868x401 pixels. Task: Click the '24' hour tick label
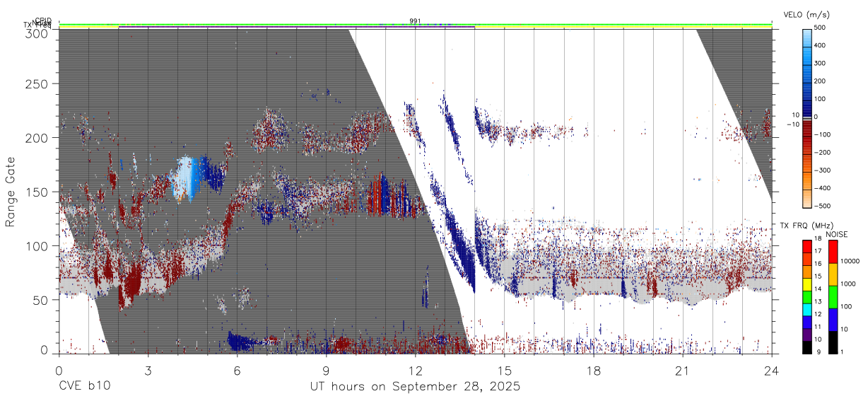(771, 371)
